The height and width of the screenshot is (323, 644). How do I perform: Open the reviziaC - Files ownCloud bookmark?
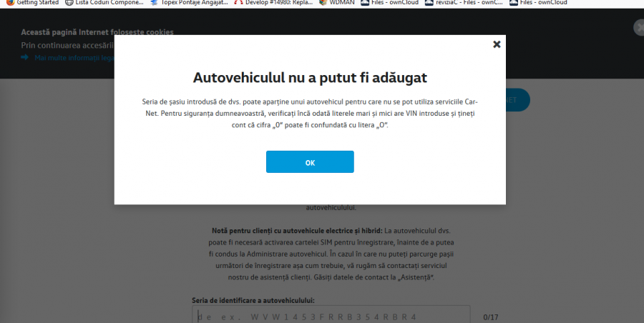tap(464, 2)
